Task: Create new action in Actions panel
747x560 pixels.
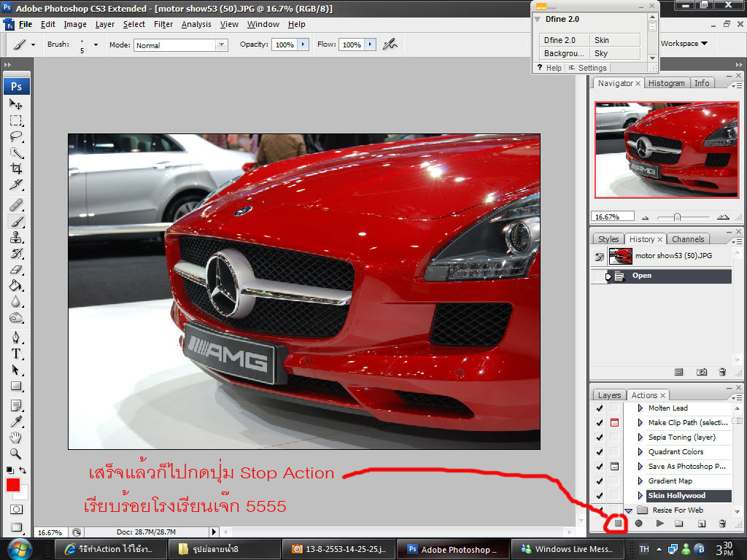Action: tap(701, 524)
